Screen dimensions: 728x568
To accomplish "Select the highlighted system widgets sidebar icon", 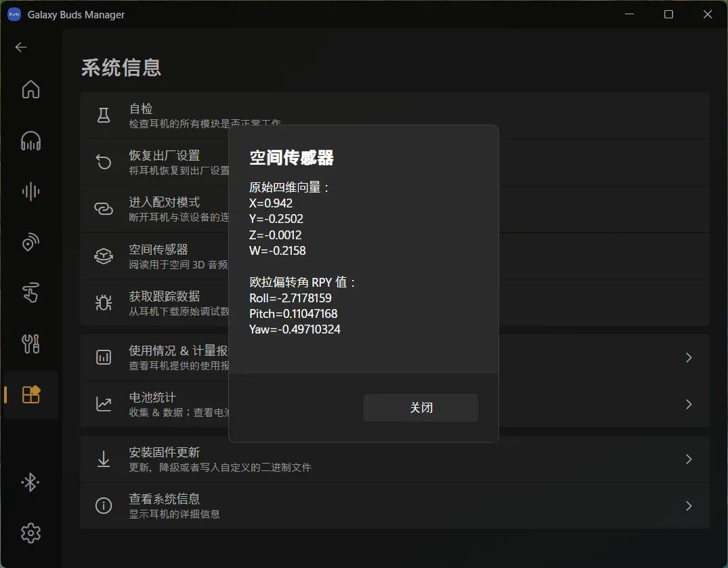I will pos(31,394).
